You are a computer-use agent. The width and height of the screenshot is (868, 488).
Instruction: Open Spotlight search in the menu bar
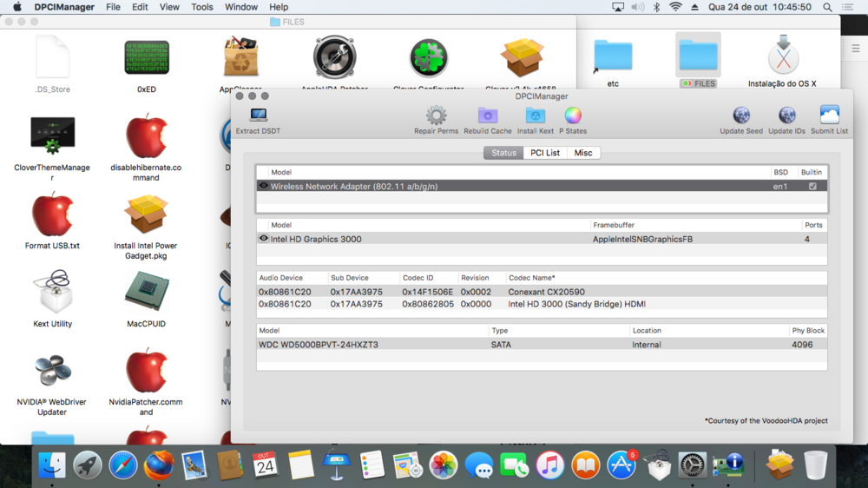pos(828,7)
